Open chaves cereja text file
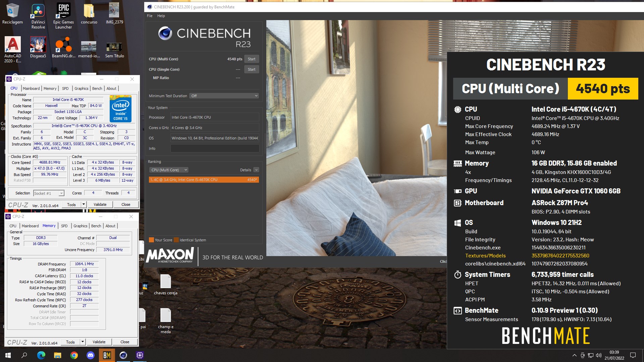 coord(165,285)
